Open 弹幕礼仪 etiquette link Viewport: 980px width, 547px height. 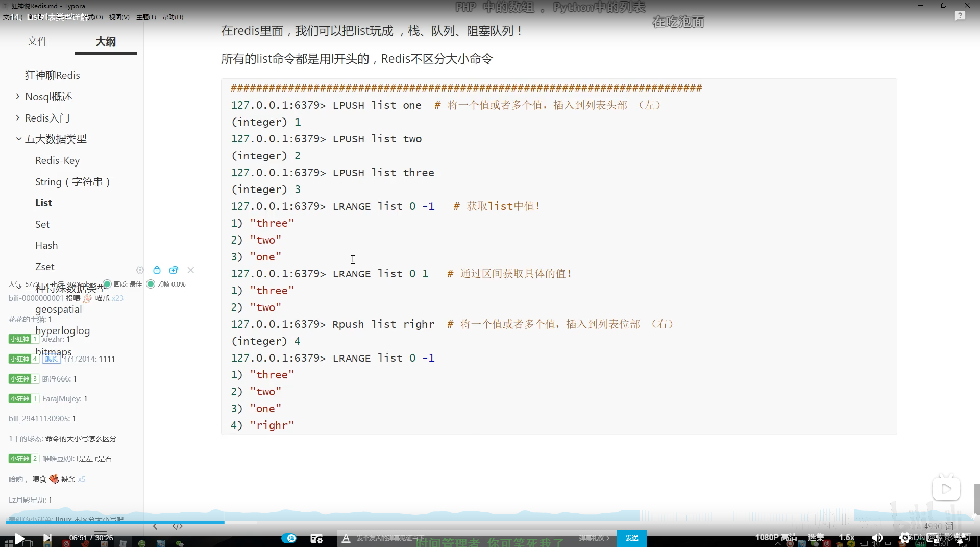pyautogui.click(x=594, y=538)
